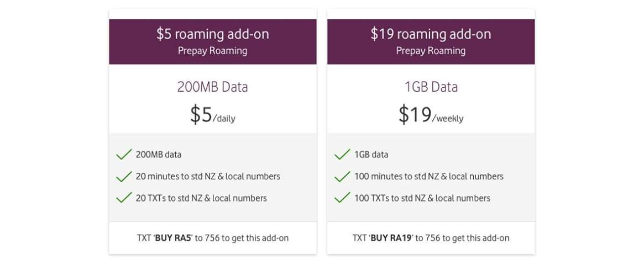This screenshot has width=644, height=265.
Task: Click the green checkmark beside 200MB data
Action: click(124, 155)
